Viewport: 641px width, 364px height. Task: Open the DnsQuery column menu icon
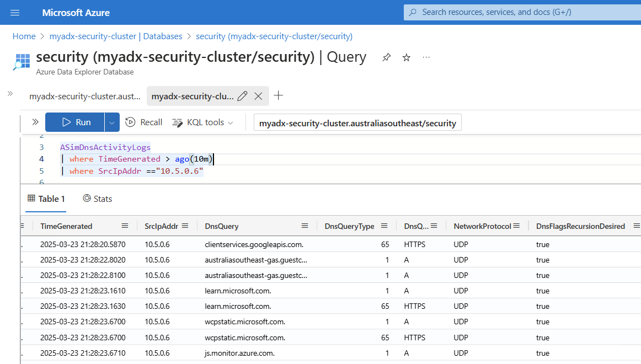pyautogui.click(x=305, y=226)
